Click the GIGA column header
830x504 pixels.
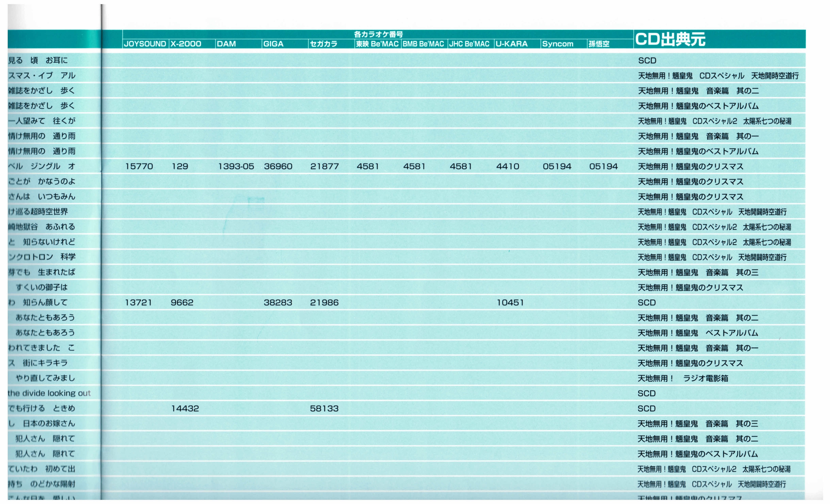click(x=273, y=44)
